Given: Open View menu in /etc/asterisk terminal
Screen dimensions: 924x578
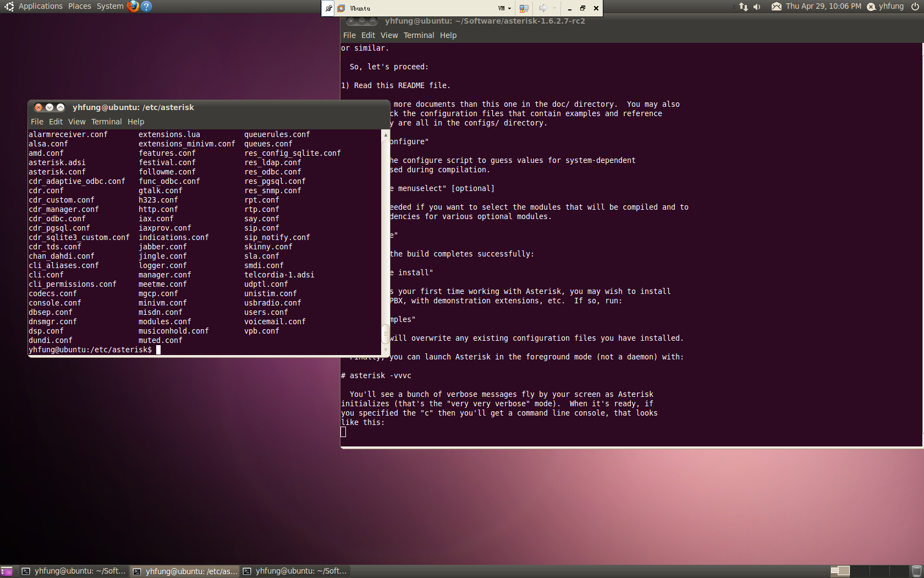Looking at the screenshot, I should (x=76, y=122).
